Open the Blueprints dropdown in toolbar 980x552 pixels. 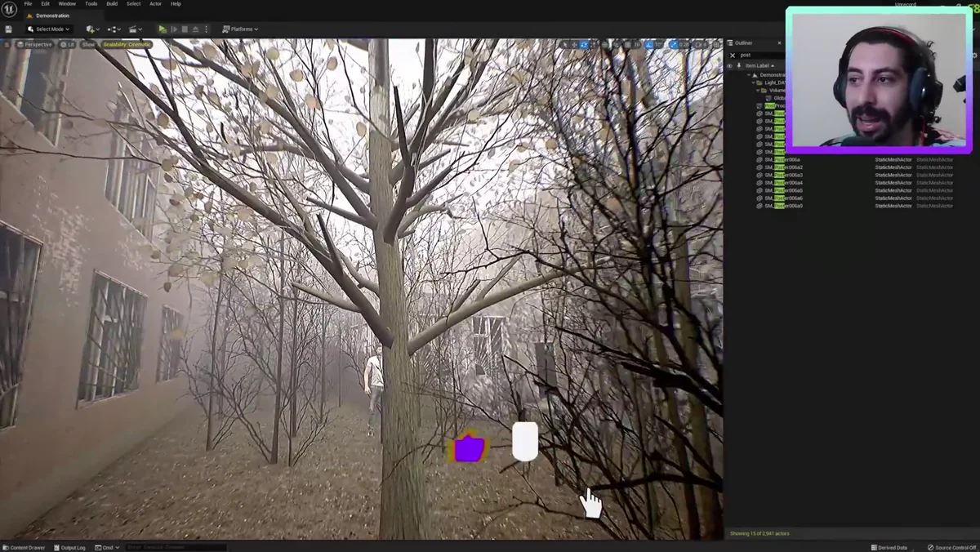tap(114, 29)
